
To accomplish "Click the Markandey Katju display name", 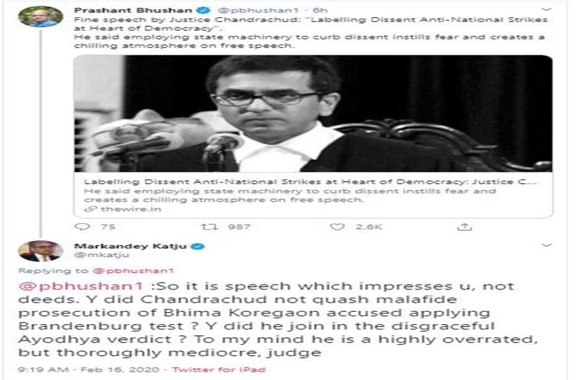I will pos(131,247).
